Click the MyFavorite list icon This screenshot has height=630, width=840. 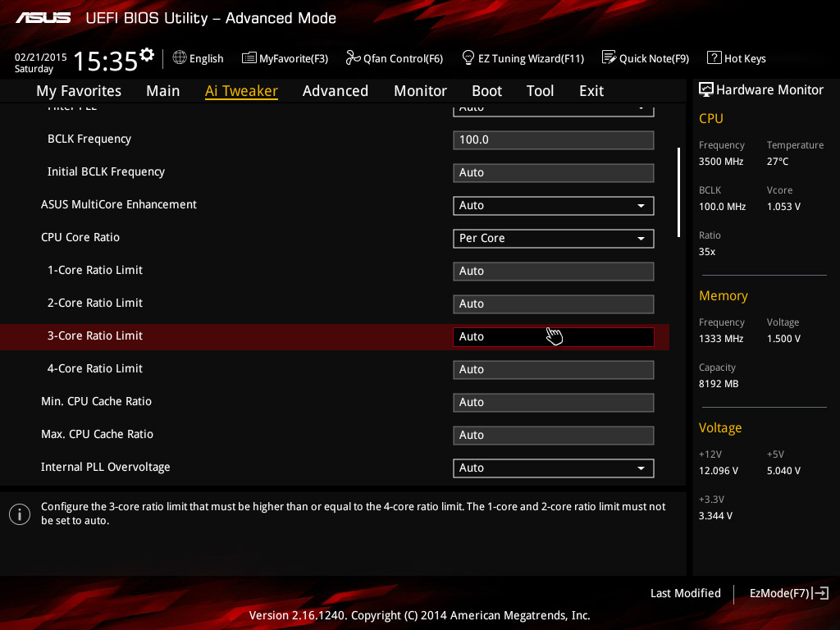[249, 58]
